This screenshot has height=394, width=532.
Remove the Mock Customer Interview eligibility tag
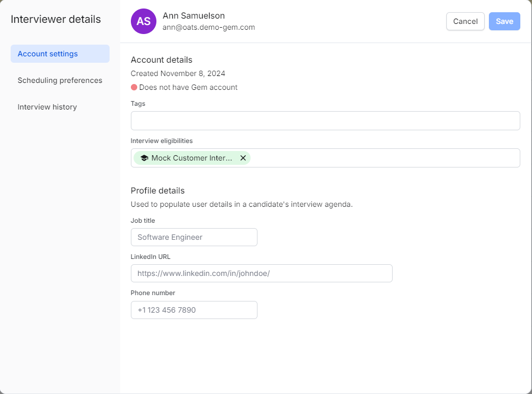tap(243, 158)
